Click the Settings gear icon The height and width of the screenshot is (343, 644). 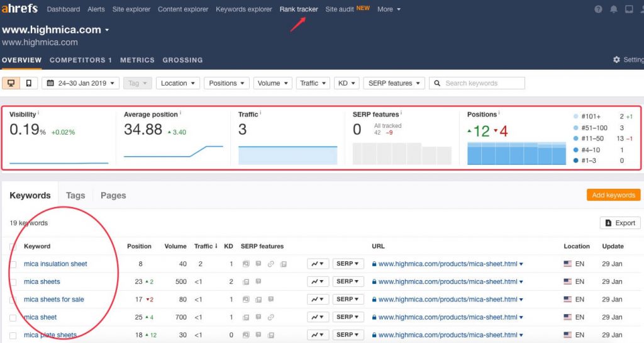pos(616,60)
